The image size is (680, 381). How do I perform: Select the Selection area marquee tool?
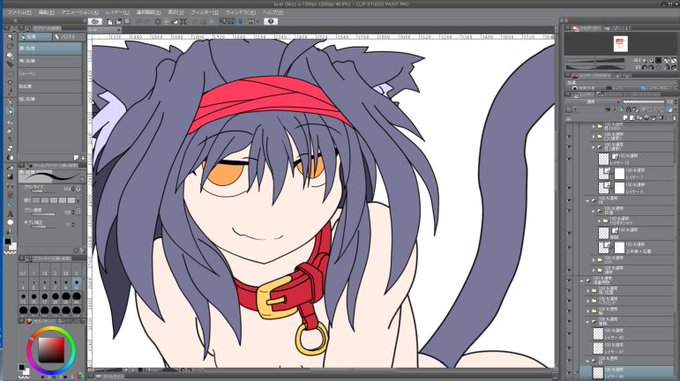10,74
